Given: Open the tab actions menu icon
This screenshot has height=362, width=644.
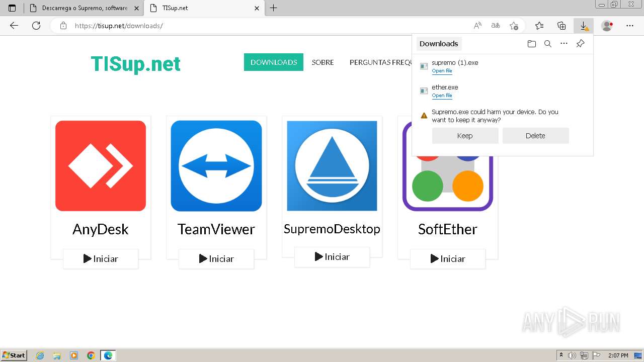Looking at the screenshot, I should (12, 8).
